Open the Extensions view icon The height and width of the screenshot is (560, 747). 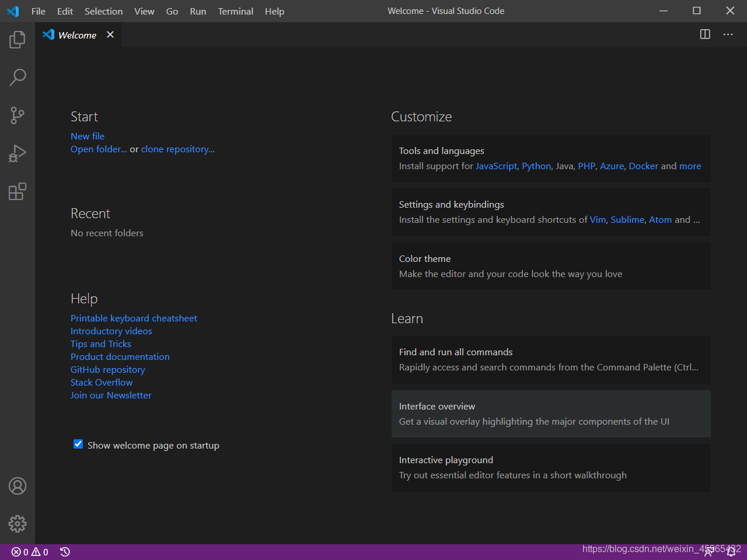pos(18,191)
